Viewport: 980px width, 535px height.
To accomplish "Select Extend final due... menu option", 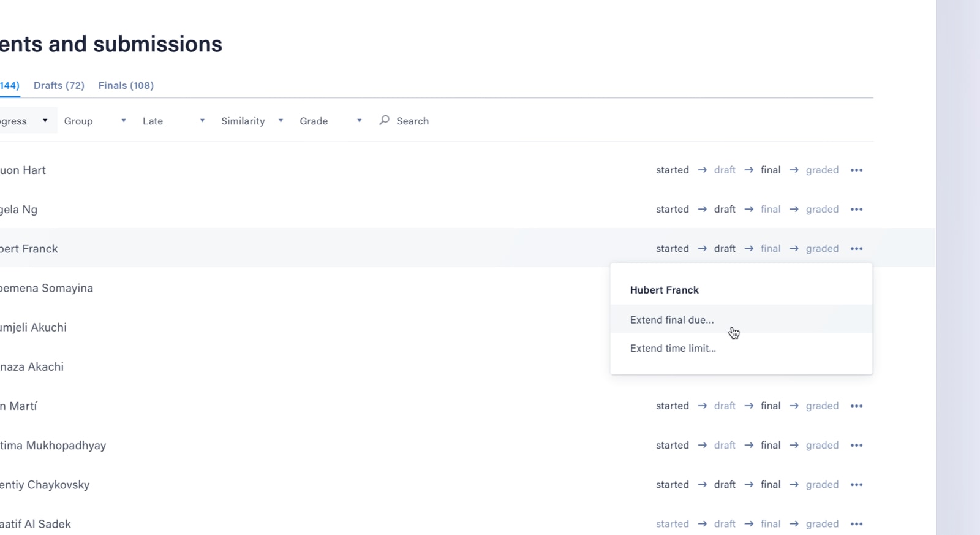I will (672, 320).
